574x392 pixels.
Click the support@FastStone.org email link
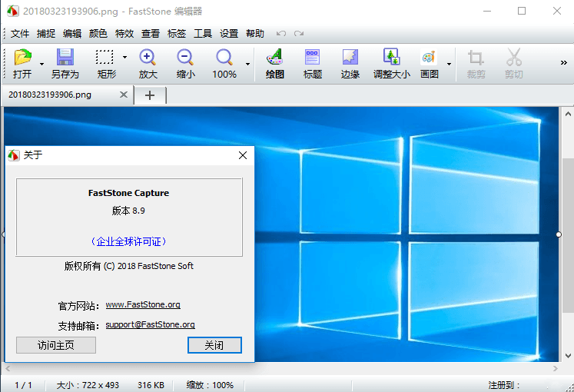pyautogui.click(x=150, y=324)
